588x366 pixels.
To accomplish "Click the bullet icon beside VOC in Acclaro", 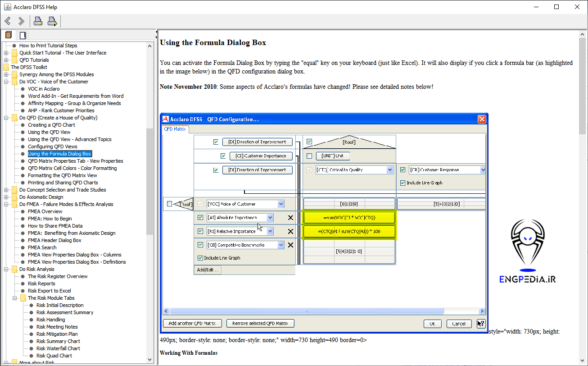I will coord(23,89).
